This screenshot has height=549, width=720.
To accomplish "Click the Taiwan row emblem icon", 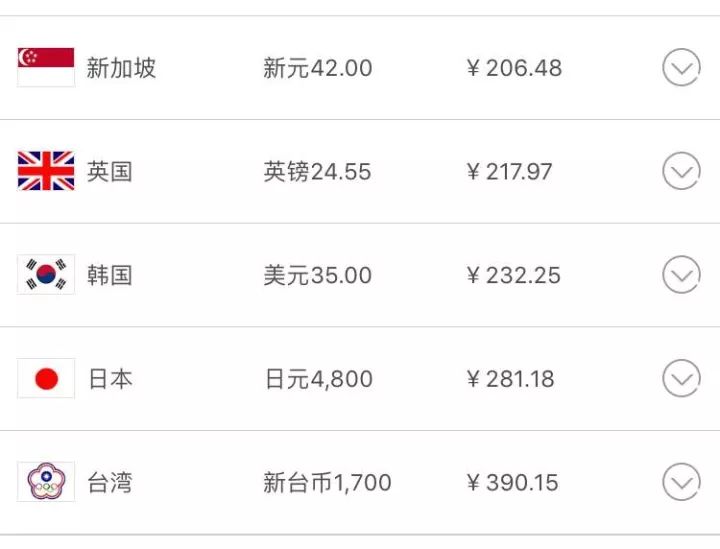I will click(x=46, y=482).
